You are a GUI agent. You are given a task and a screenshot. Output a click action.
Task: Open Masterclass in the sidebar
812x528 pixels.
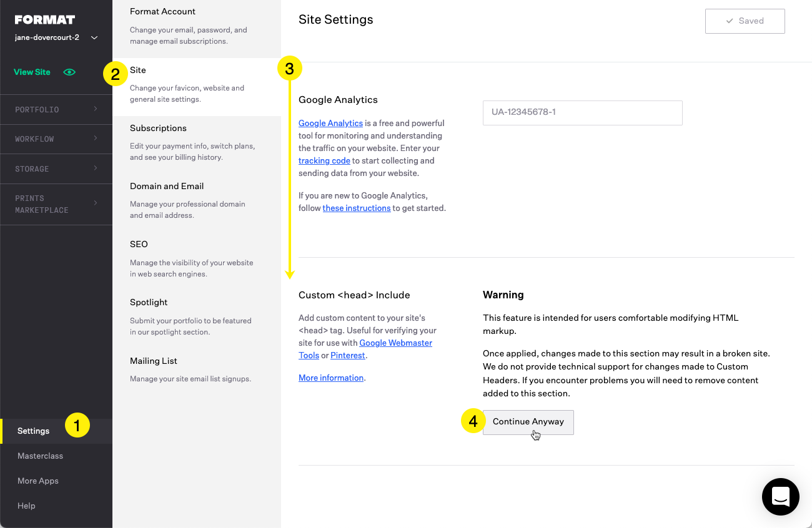40,456
